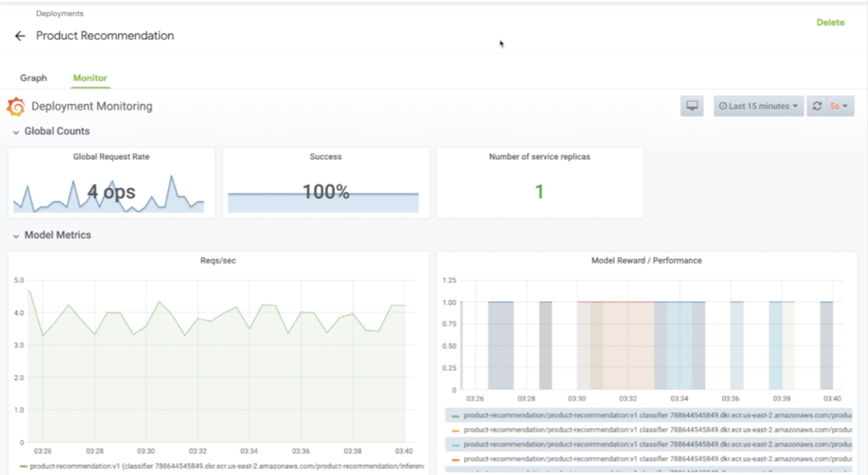Click the Product Recommendation page heading

point(105,36)
